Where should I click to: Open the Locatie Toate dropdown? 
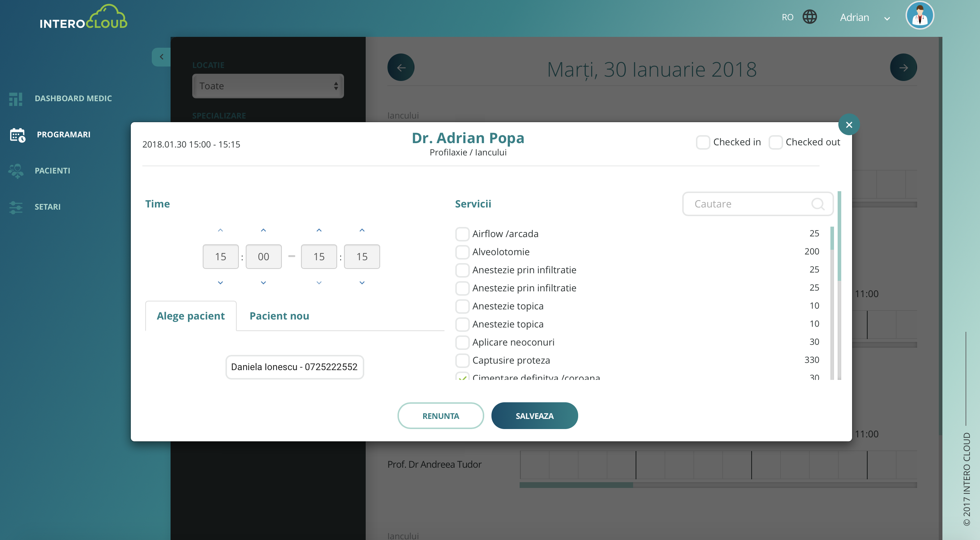pos(268,86)
